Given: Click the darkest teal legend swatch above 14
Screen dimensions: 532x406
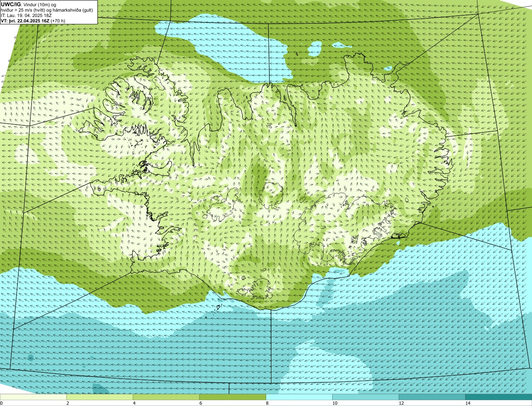Looking at the screenshot, I should [499, 397].
